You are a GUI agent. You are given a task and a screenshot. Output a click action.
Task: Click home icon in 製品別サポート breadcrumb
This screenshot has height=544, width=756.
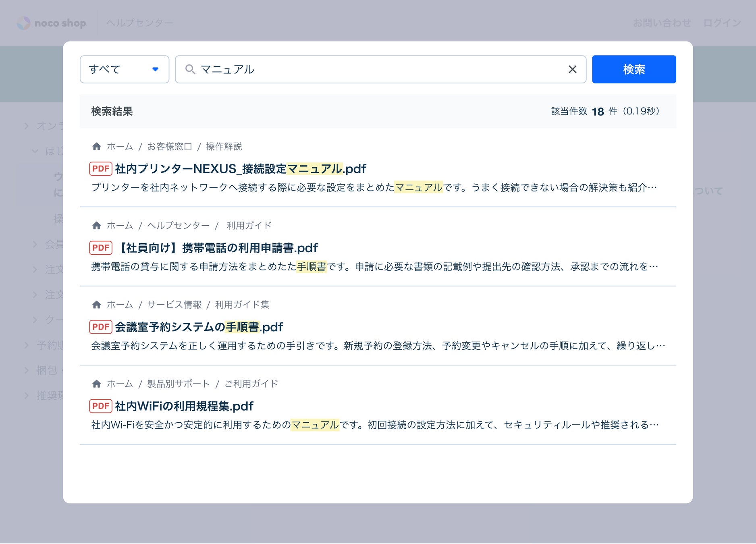(x=96, y=384)
